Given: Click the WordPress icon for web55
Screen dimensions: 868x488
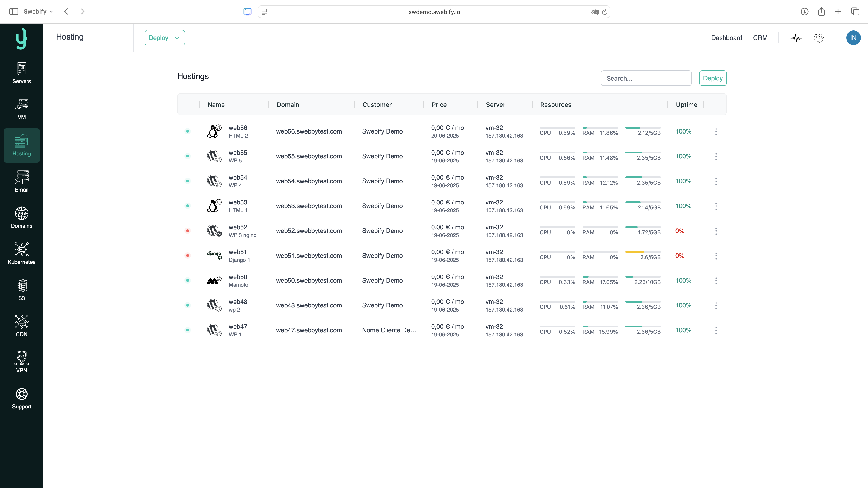Looking at the screenshot, I should pyautogui.click(x=214, y=156).
